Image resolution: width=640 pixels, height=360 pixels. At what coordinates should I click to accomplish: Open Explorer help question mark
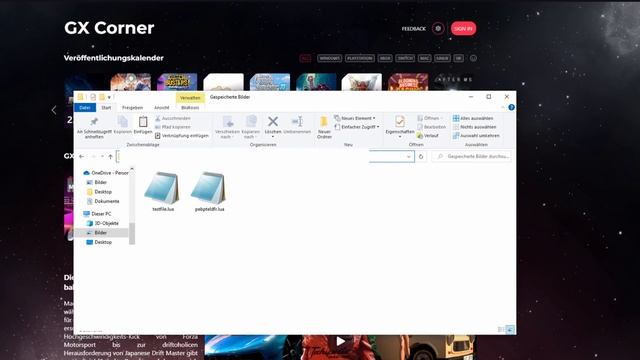pos(511,107)
